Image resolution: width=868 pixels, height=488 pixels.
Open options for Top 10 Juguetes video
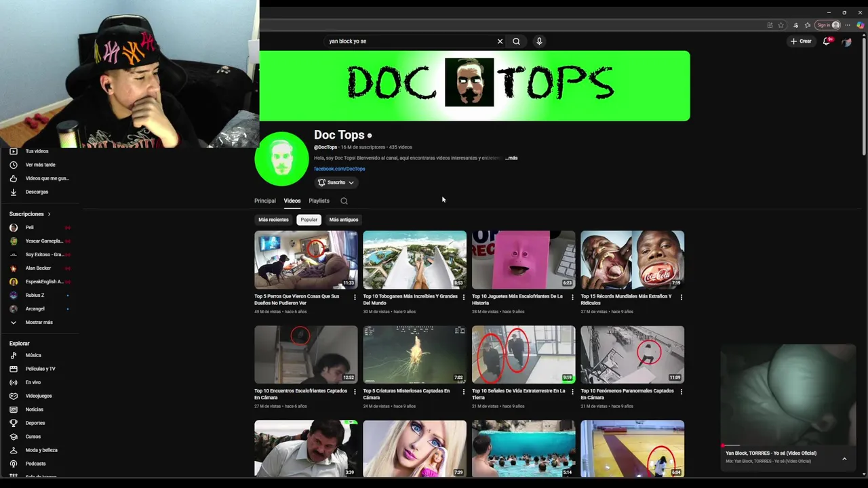point(572,297)
